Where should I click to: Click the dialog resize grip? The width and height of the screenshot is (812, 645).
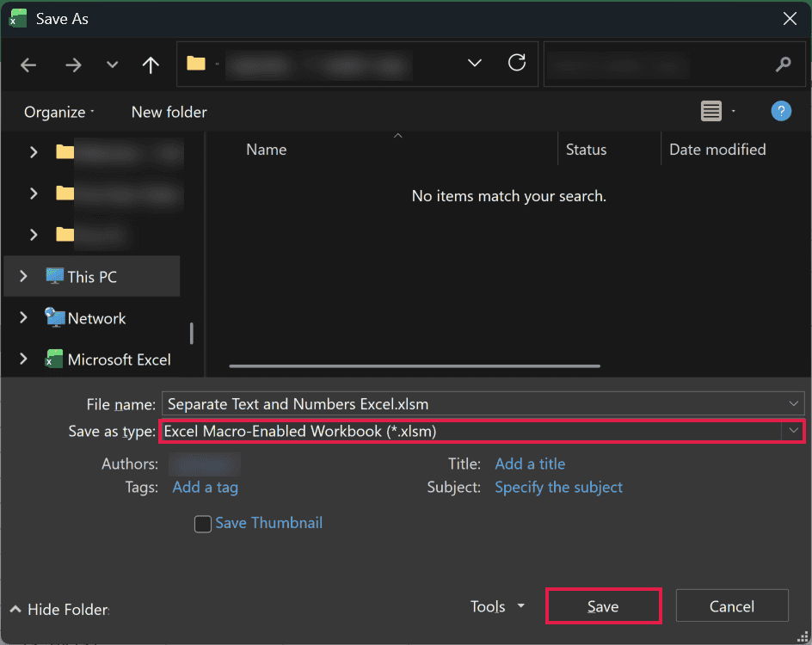click(x=803, y=636)
